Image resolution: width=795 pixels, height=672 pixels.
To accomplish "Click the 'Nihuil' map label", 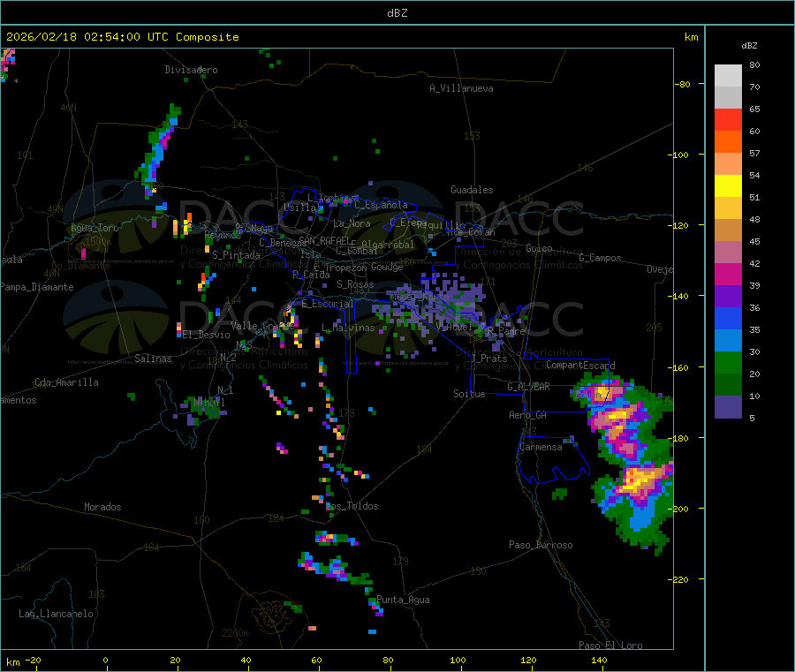I will pyautogui.click(x=208, y=403).
